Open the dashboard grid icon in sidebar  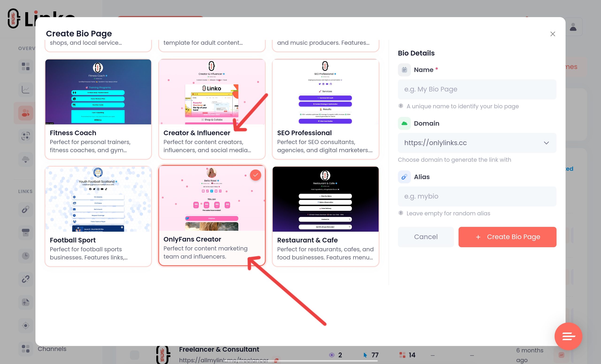tap(26, 66)
